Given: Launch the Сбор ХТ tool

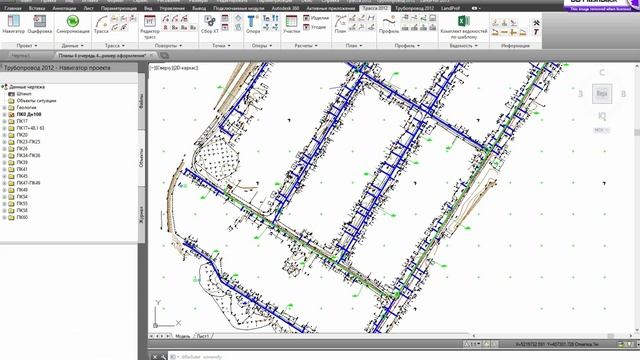Looking at the screenshot, I should (x=210, y=24).
